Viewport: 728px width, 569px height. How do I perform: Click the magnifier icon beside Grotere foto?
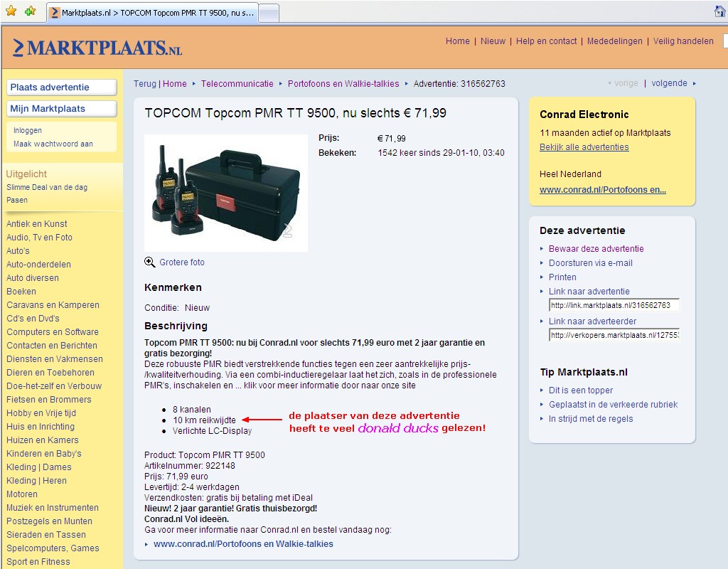149,262
